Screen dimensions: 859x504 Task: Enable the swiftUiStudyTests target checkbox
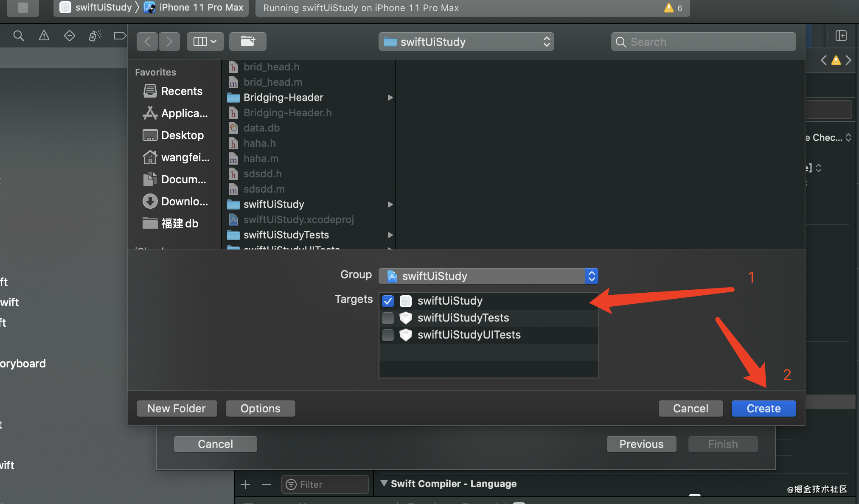pyautogui.click(x=387, y=318)
